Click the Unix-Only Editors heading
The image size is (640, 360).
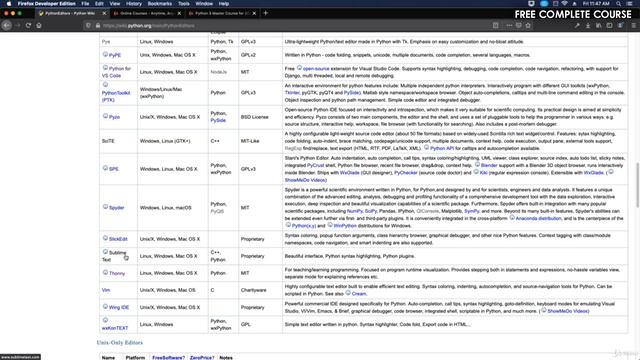coord(120,342)
